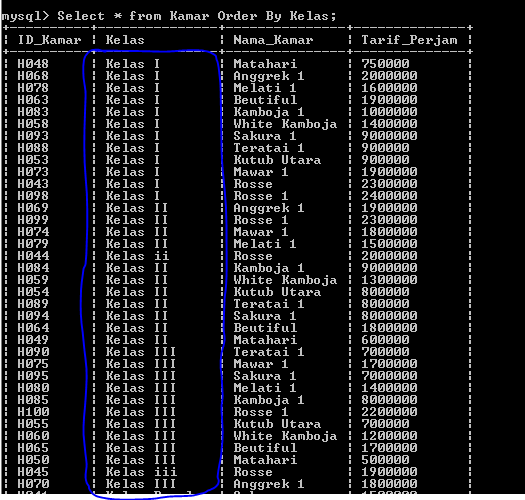Select the H093 ID cell
This screenshot has height=500, width=525.
tap(33, 136)
